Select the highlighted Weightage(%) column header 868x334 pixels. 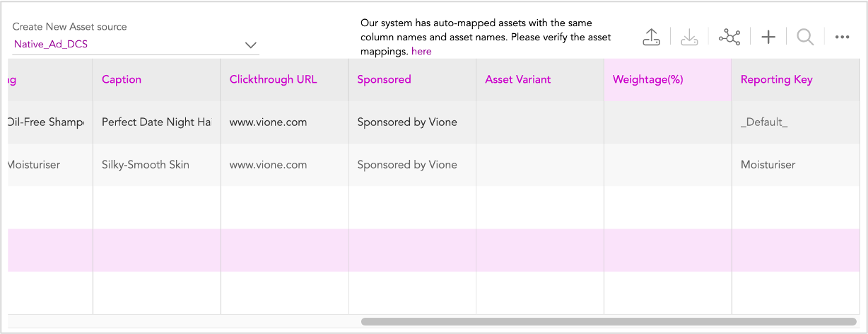pos(668,79)
